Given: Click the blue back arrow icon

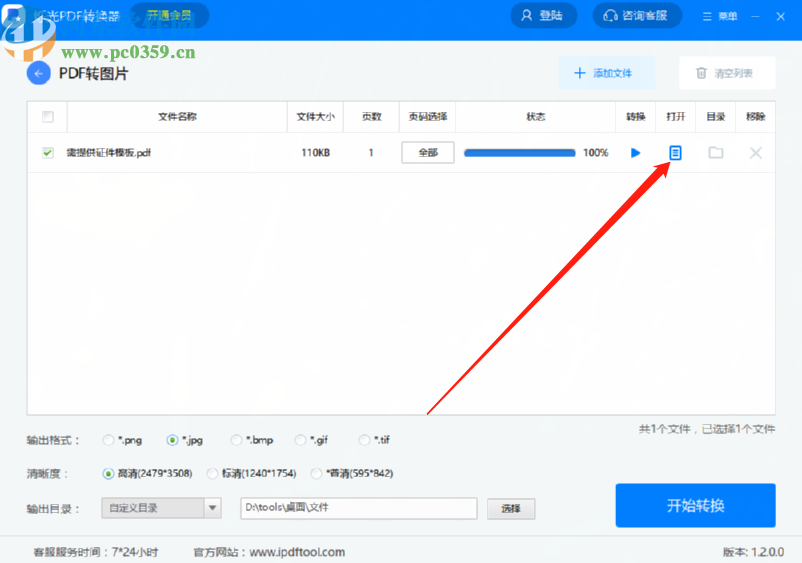Looking at the screenshot, I should [38, 74].
